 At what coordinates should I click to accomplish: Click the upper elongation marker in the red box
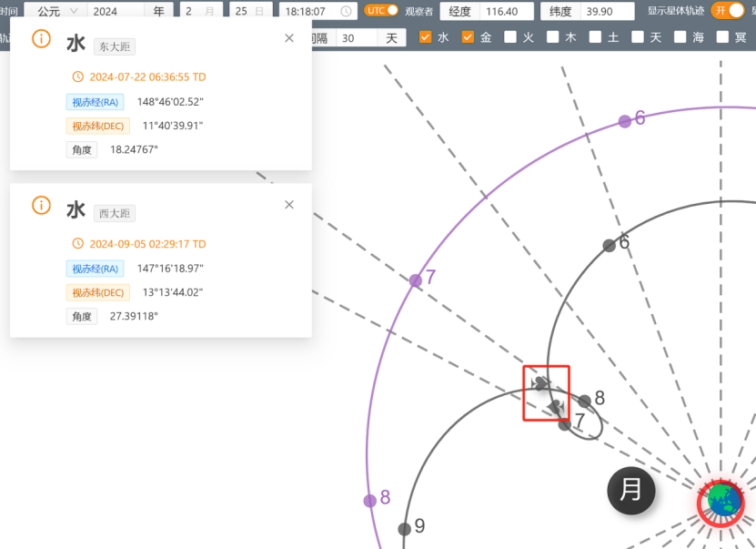540,383
